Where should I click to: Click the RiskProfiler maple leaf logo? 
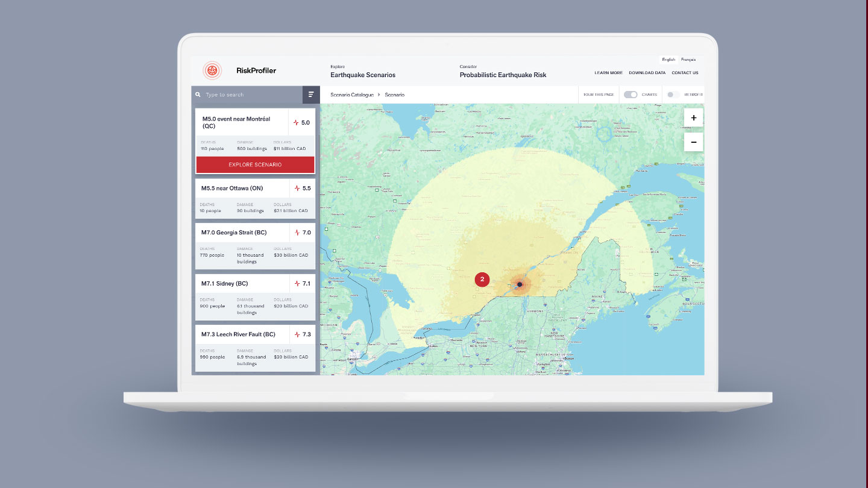(x=212, y=70)
